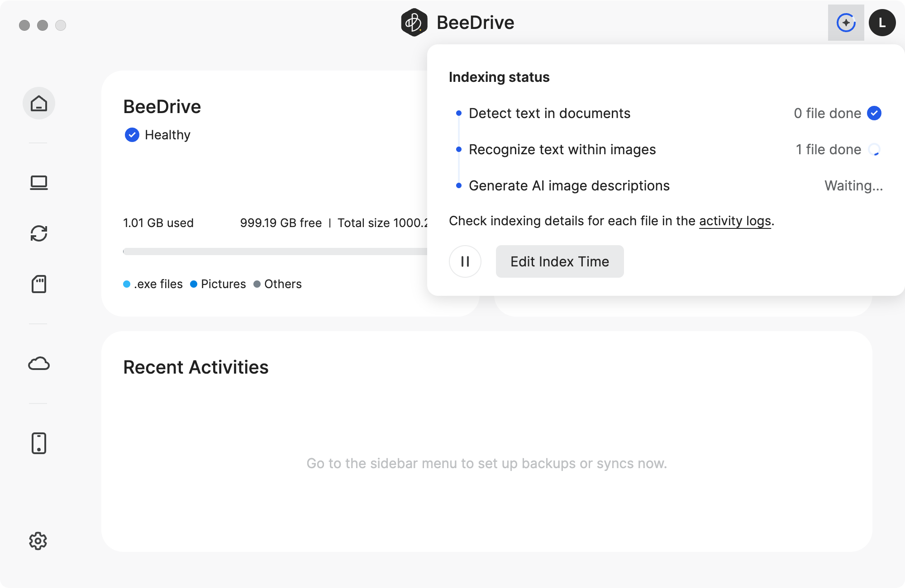
Task: Click Edit Index Time button
Action: pos(560,261)
